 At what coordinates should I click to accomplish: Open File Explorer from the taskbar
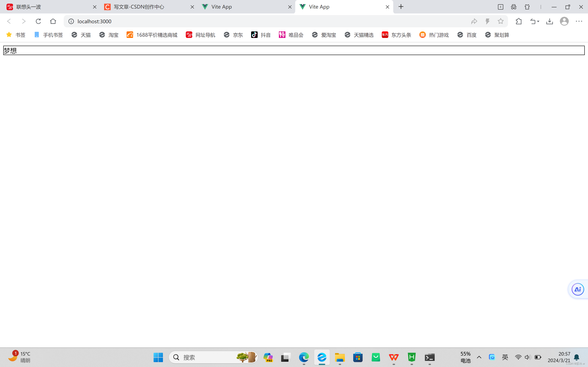(x=340, y=357)
